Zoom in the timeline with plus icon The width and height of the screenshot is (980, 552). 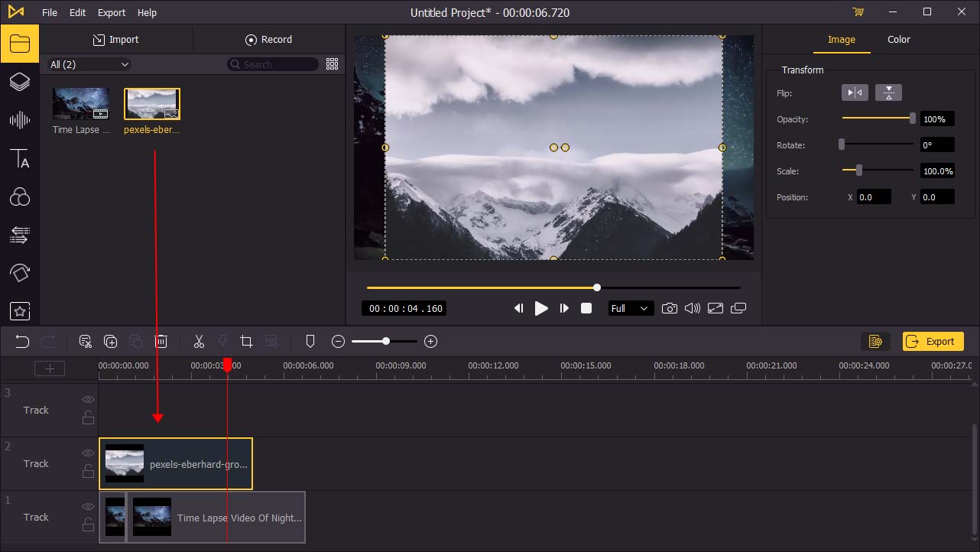tap(430, 342)
